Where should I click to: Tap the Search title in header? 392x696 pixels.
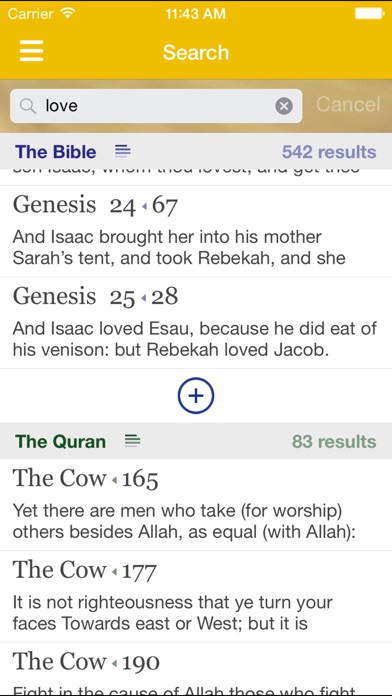click(196, 52)
